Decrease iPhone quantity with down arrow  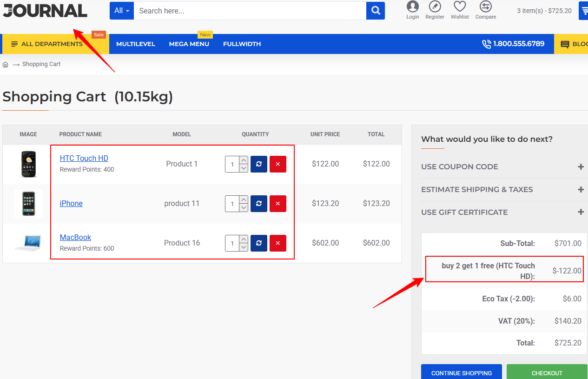click(x=244, y=208)
